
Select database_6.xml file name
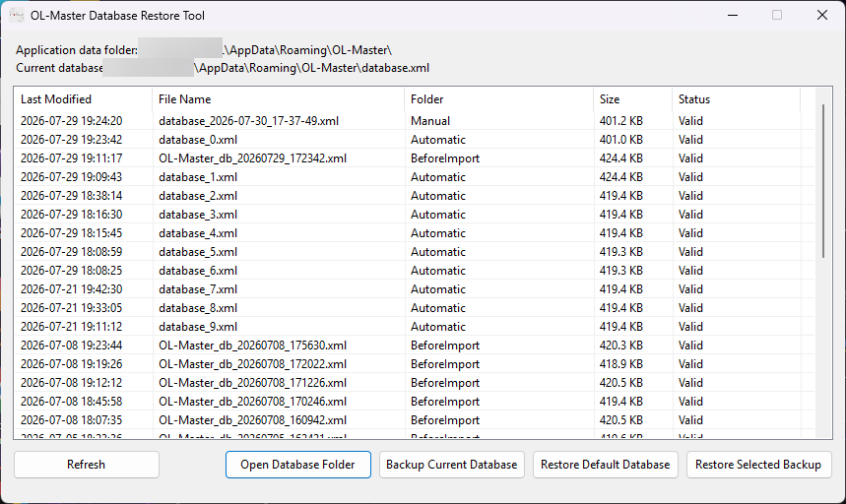click(x=198, y=271)
